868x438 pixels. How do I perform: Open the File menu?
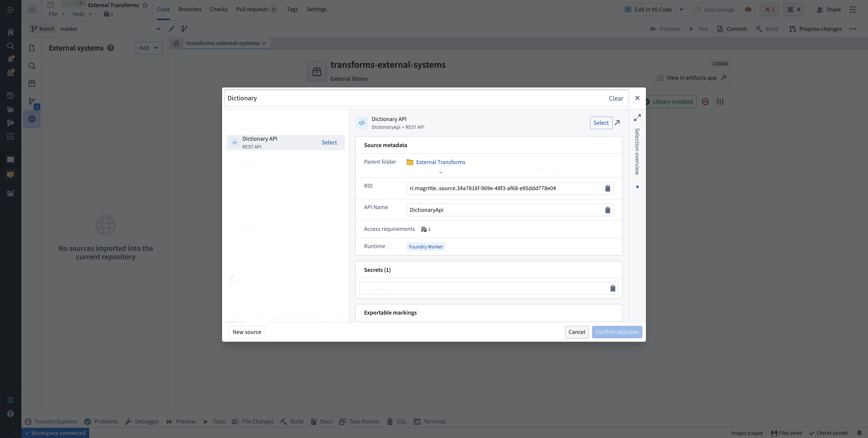pos(57,14)
